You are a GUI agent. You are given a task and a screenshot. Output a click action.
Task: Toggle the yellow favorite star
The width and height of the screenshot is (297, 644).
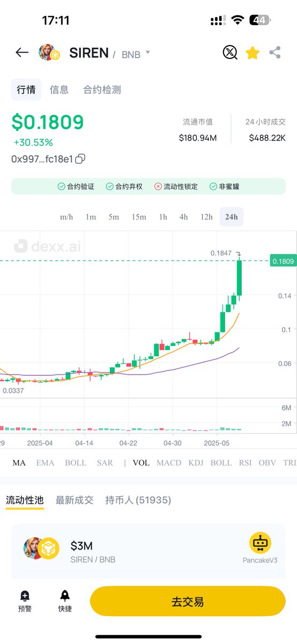pyautogui.click(x=253, y=53)
